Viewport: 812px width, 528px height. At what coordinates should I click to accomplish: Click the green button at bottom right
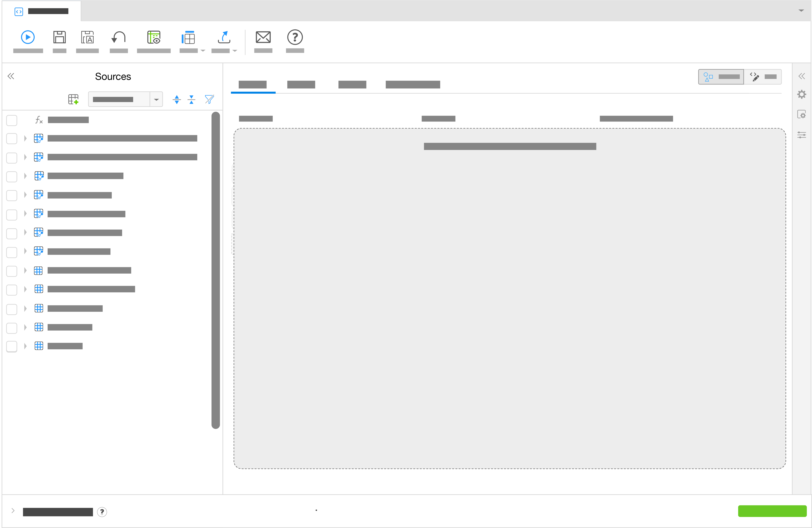pos(772,511)
